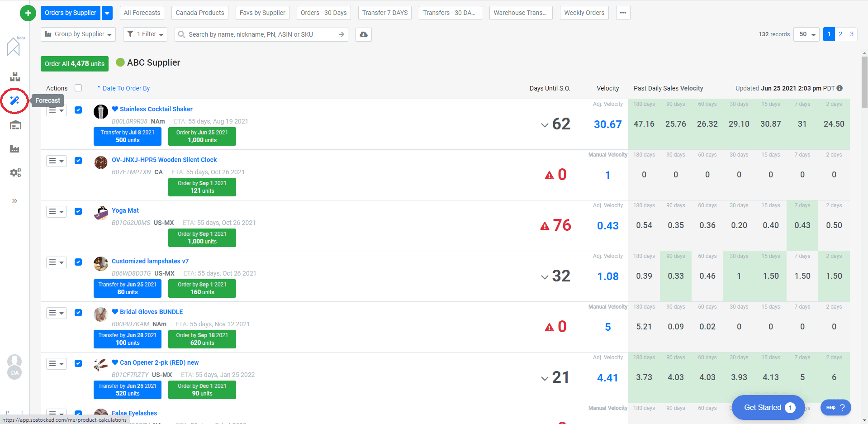Click Transfer by Jul 8 2021 500 units
Viewport: 868px width, 424px height.
pos(128,136)
